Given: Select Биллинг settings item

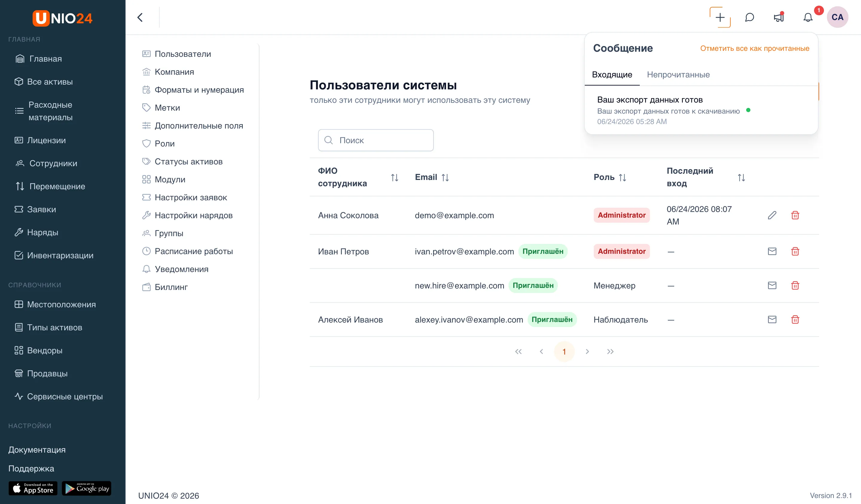Looking at the screenshot, I should (x=165, y=287).
